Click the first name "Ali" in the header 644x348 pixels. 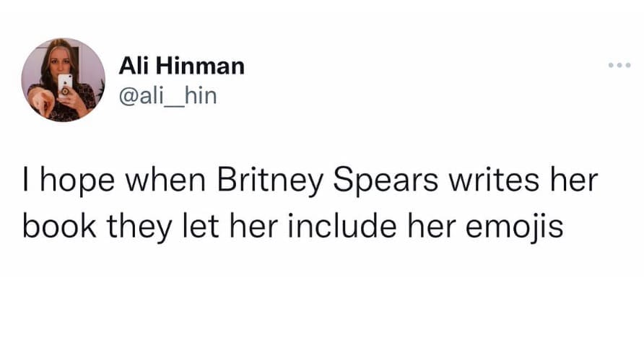click(135, 67)
